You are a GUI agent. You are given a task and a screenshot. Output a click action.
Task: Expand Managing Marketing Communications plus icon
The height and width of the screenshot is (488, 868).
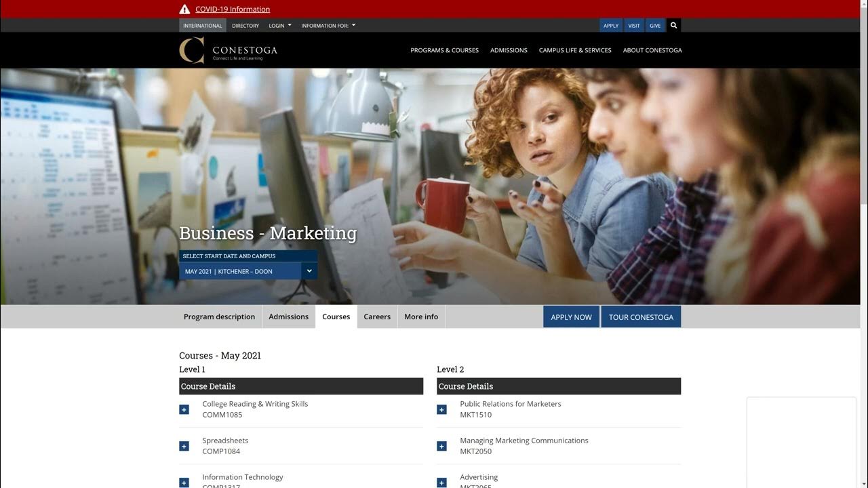441,446
